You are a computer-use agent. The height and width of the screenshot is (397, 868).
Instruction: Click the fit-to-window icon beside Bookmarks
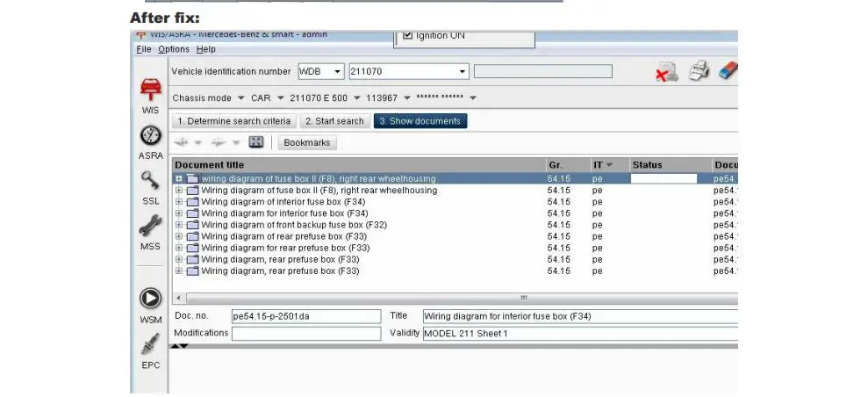256,142
